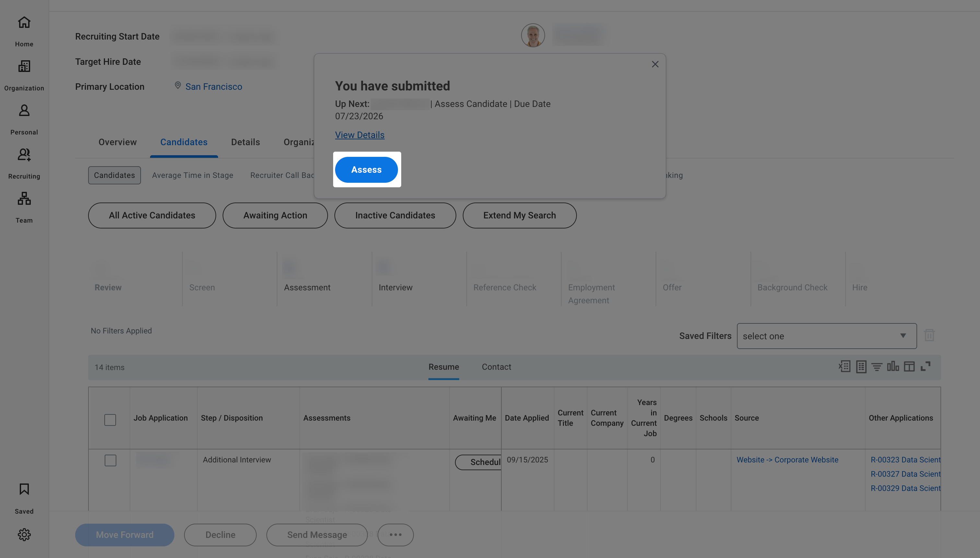Viewport: 980px width, 558px height.
Task: Switch to the Contact tab
Action: click(496, 367)
